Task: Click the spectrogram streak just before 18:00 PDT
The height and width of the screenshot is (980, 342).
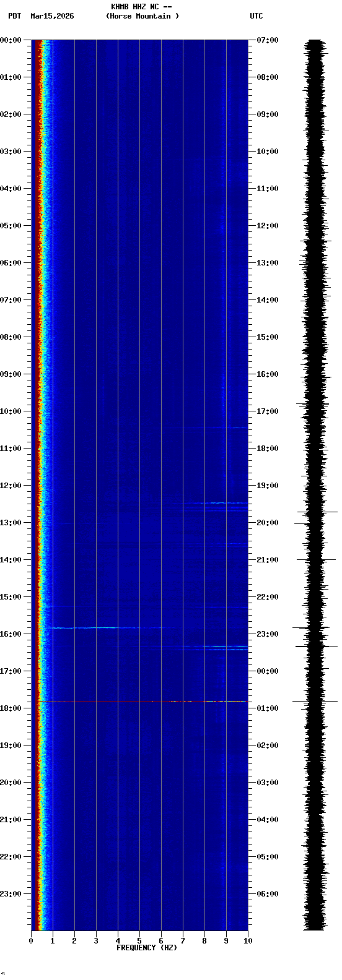Action: coord(146,702)
